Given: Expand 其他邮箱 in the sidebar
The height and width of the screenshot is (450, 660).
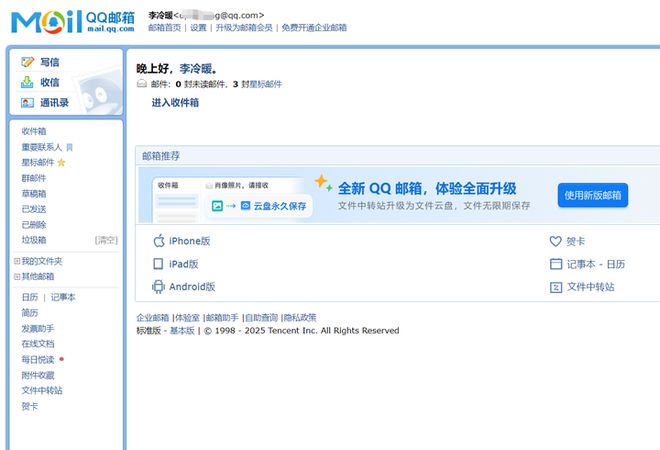Looking at the screenshot, I should pos(16,276).
